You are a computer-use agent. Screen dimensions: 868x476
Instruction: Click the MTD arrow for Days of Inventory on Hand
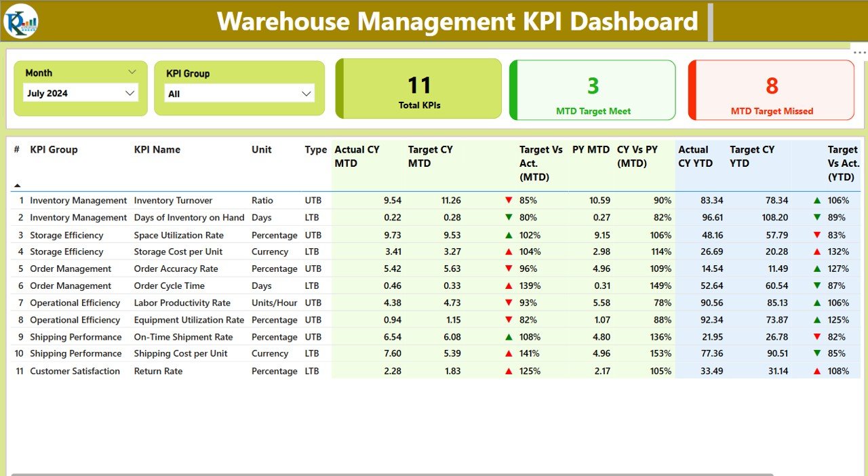(509, 218)
